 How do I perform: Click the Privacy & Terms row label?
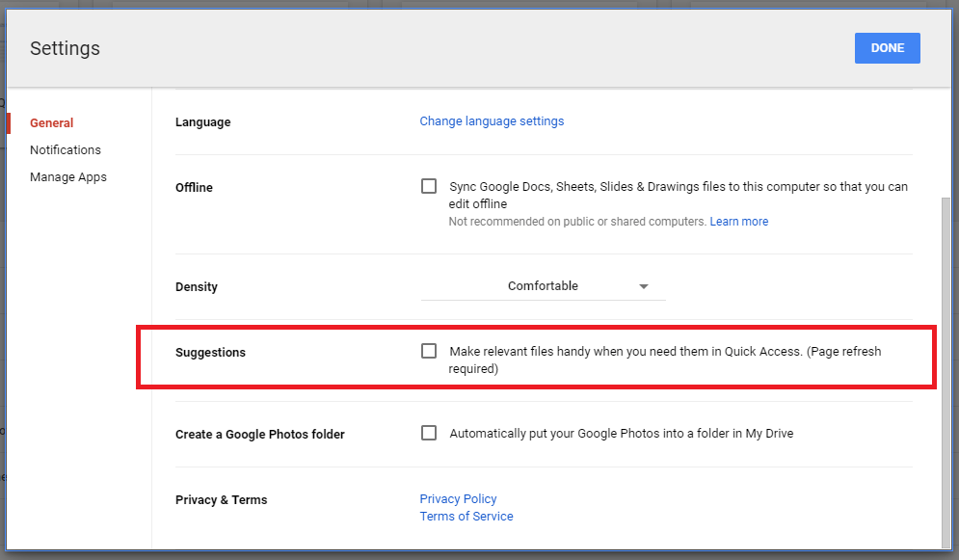pos(221,499)
